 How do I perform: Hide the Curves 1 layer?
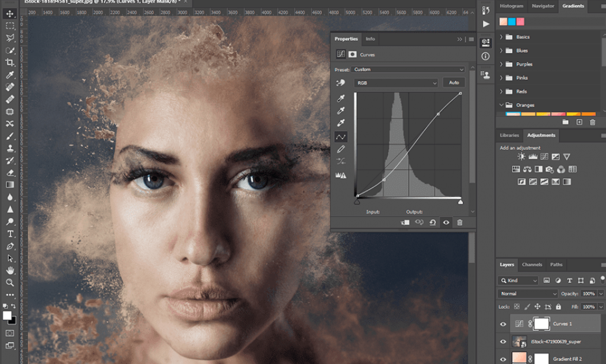[x=502, y=324]
